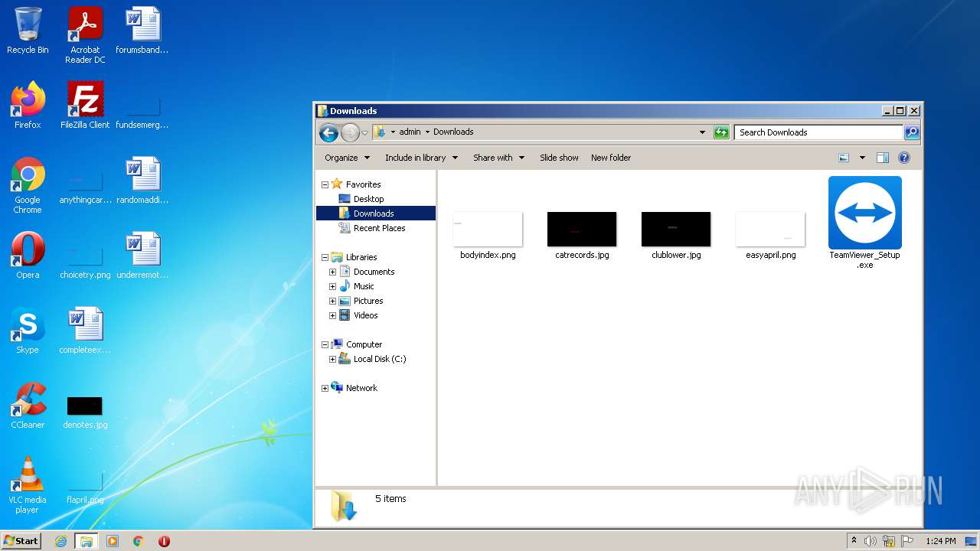Launch CCleaner from the desktop
The image size is (980, 551).
tap(28, 406)
